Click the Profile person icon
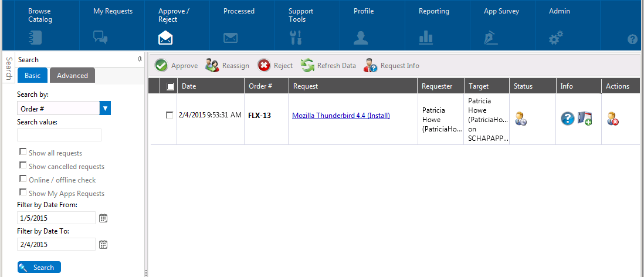Image resolution: width=644 pixels, height=277 pixels. [361, 38]
